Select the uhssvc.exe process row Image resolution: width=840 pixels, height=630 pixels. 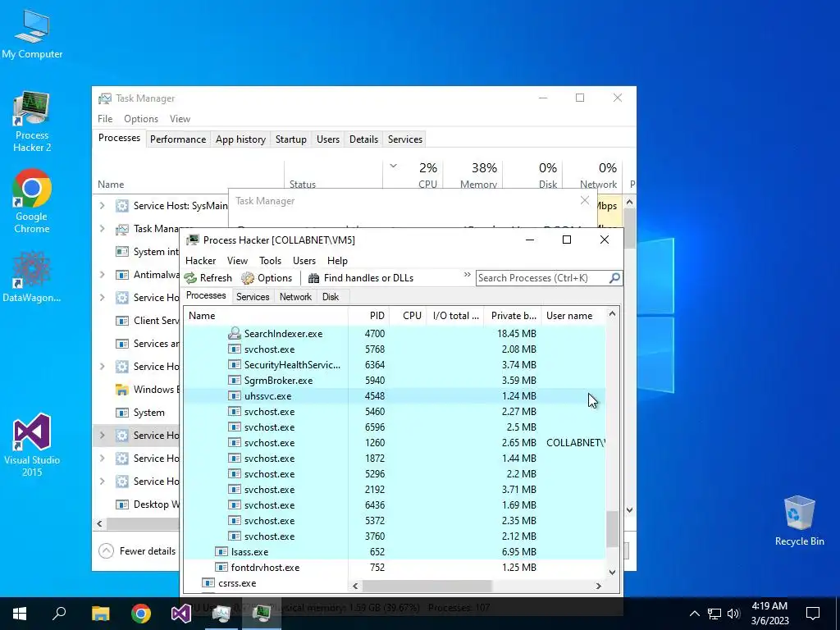[395, 396]
